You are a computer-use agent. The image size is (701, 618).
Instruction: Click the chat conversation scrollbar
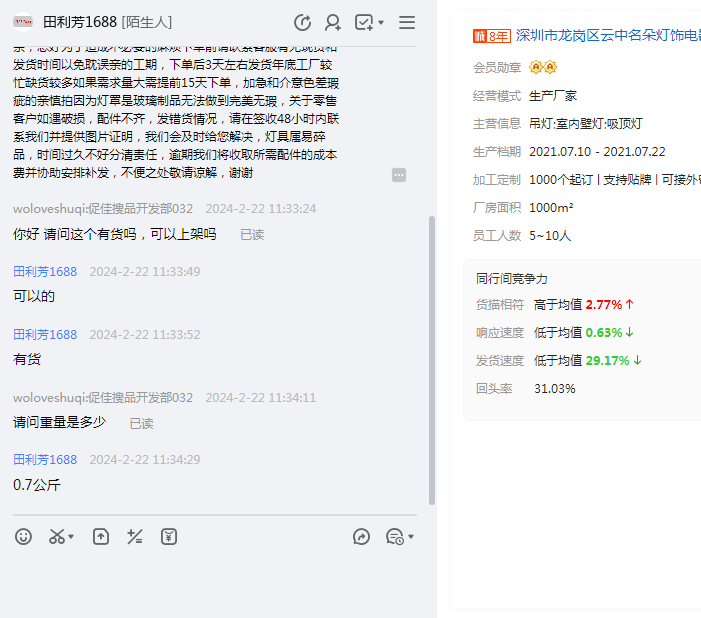tap(432, 360)
